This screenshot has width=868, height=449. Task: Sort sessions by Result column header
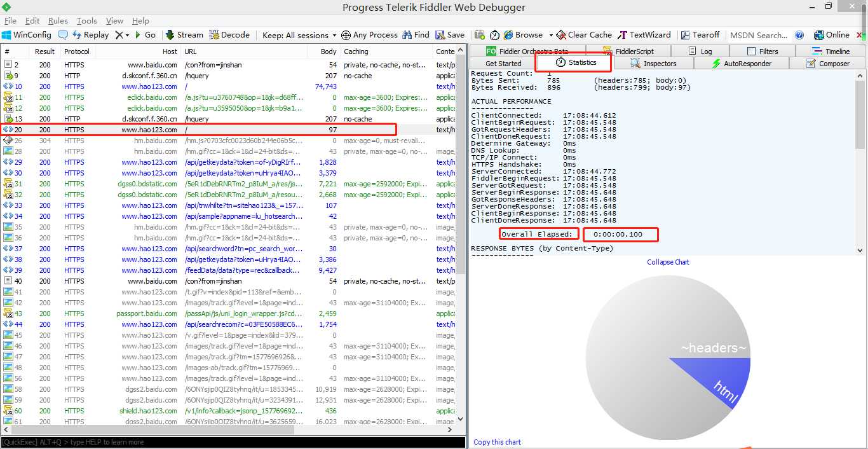[44, 52]
